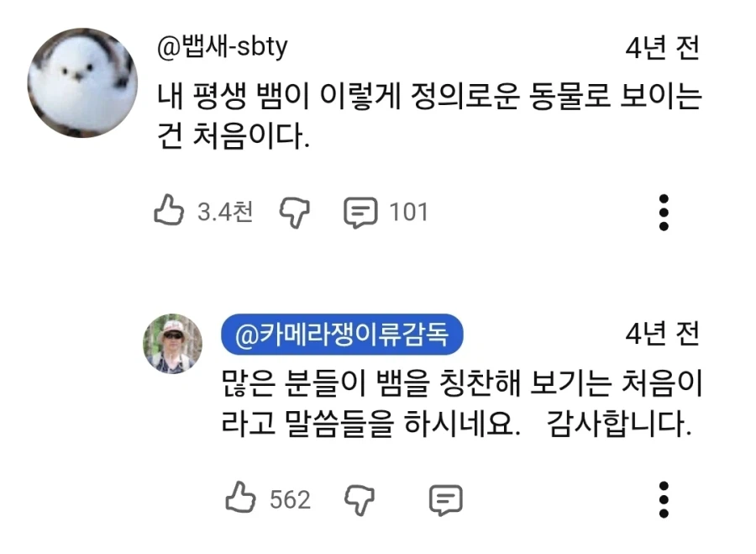Toggle dislike on the top comment
Viewport: 756px width, 554px height.
[293, 212]
